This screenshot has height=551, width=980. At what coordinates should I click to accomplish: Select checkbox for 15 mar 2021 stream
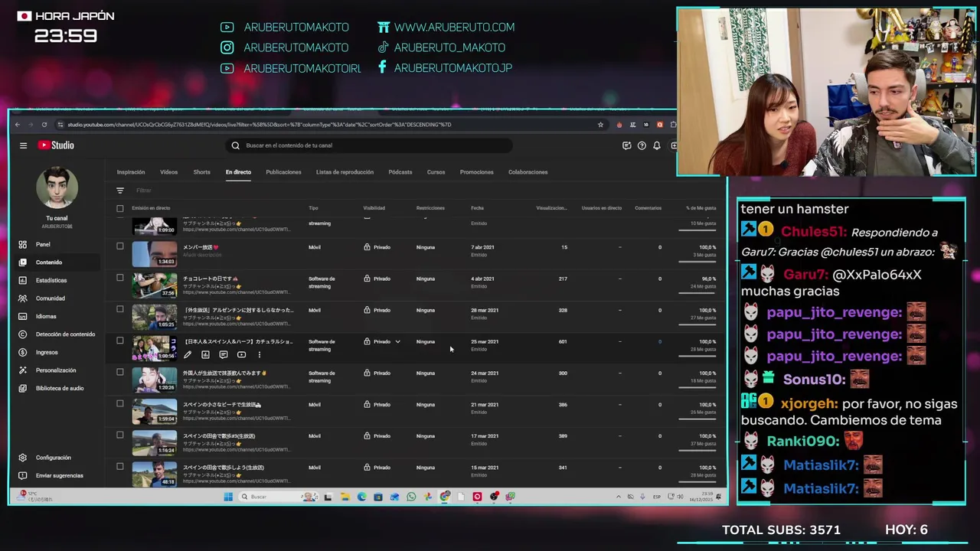click(x=119, y=466)
